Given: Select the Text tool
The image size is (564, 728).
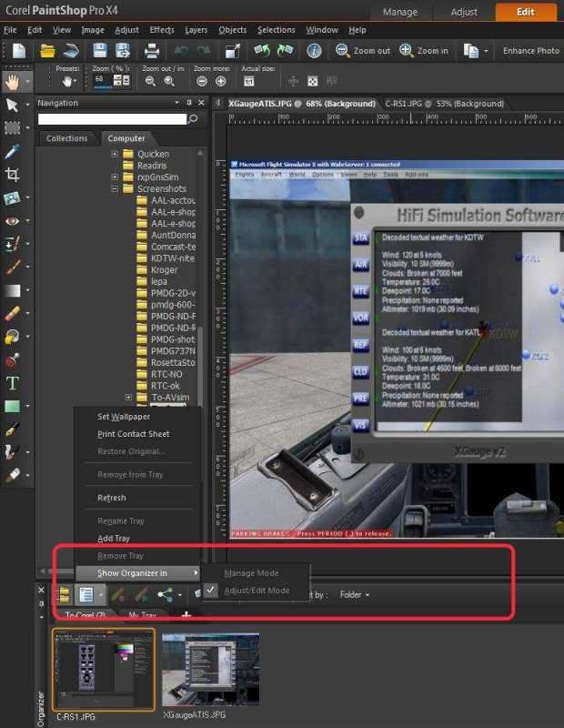Looking at the screenshot, I should [13, 383].
